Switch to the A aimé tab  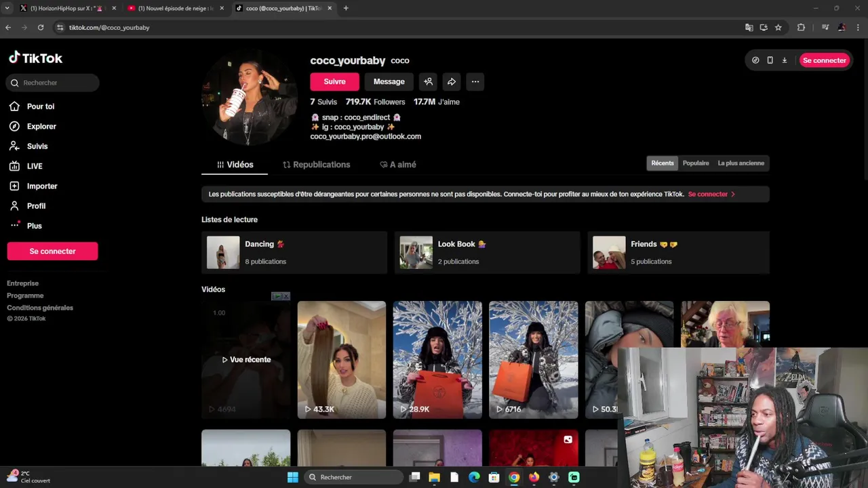pos(397,165)
